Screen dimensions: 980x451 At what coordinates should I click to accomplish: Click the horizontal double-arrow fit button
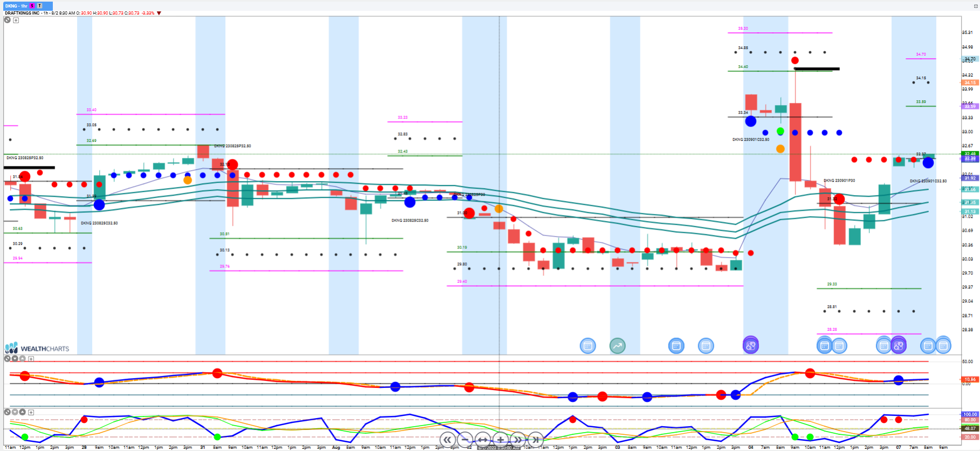point(483,440)
